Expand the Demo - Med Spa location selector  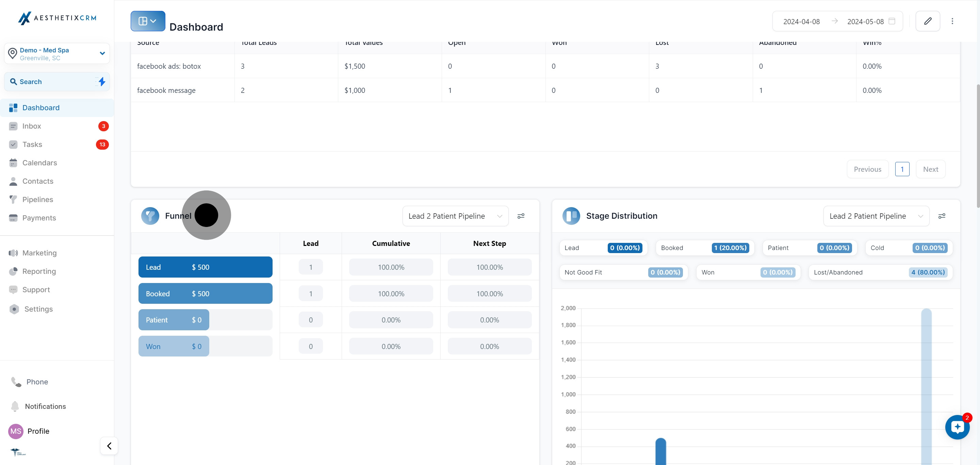[57, 54]
